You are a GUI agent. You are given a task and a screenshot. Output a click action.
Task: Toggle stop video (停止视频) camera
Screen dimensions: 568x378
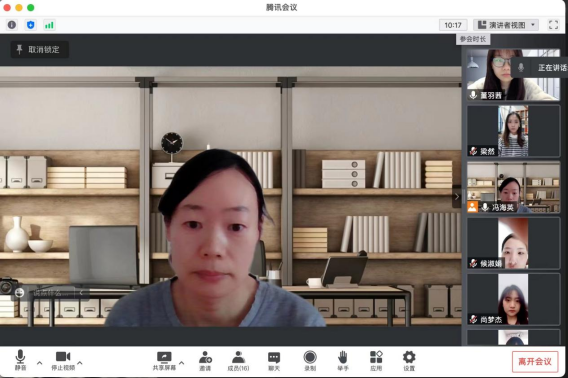pos(63,360)
